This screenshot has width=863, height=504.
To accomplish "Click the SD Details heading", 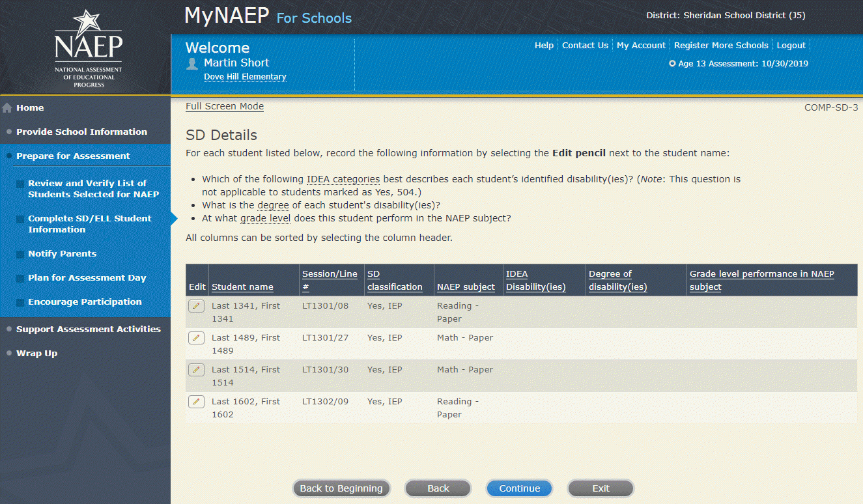I will (x=221, y=135).
